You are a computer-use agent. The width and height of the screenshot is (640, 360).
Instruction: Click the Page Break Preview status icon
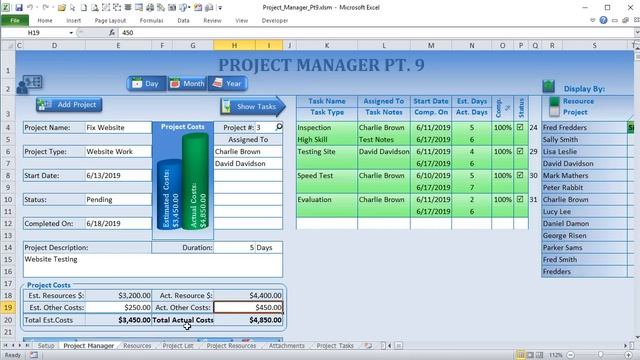pos(539,355)
